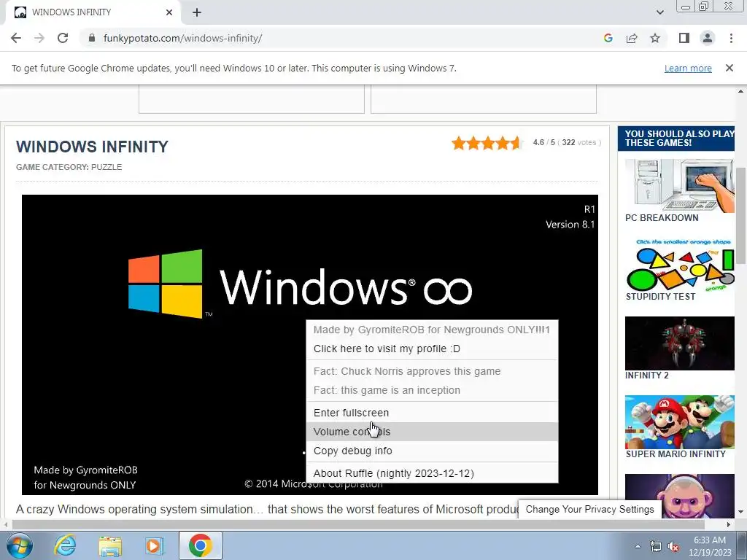Select the WINDOWS INFINITY tab
This screenshot has width=747, height=560.
point(93,12)
